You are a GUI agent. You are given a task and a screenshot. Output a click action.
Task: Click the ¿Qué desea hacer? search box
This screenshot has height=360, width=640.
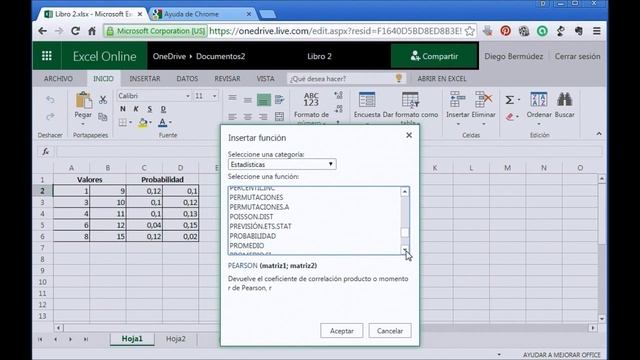click(346, 79)
